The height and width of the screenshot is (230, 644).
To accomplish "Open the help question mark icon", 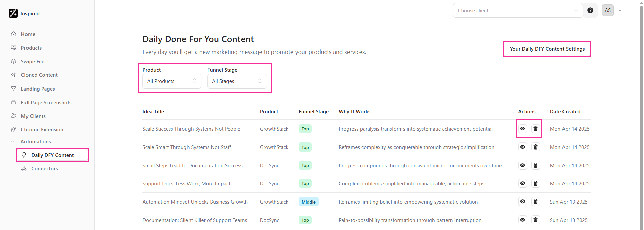I will point(590,10).
